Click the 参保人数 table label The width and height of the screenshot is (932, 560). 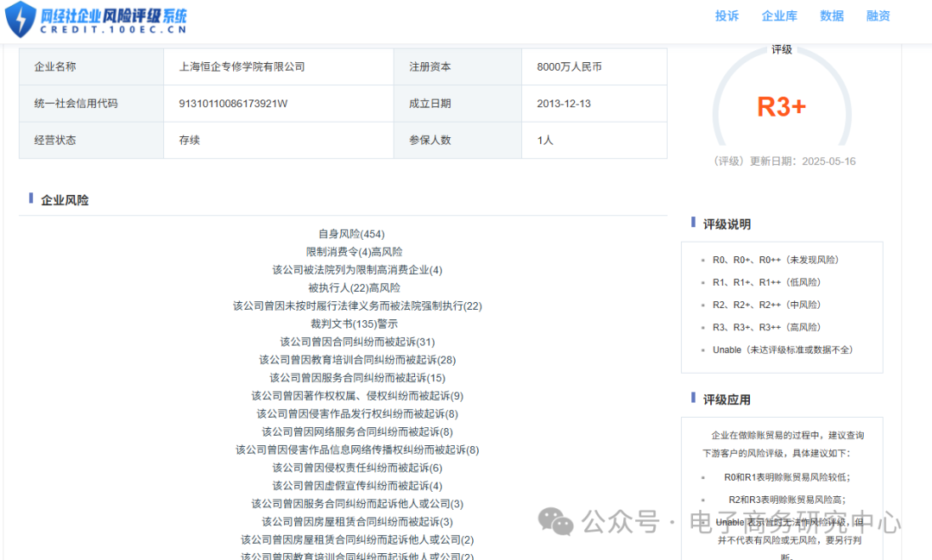coord(430,141)
